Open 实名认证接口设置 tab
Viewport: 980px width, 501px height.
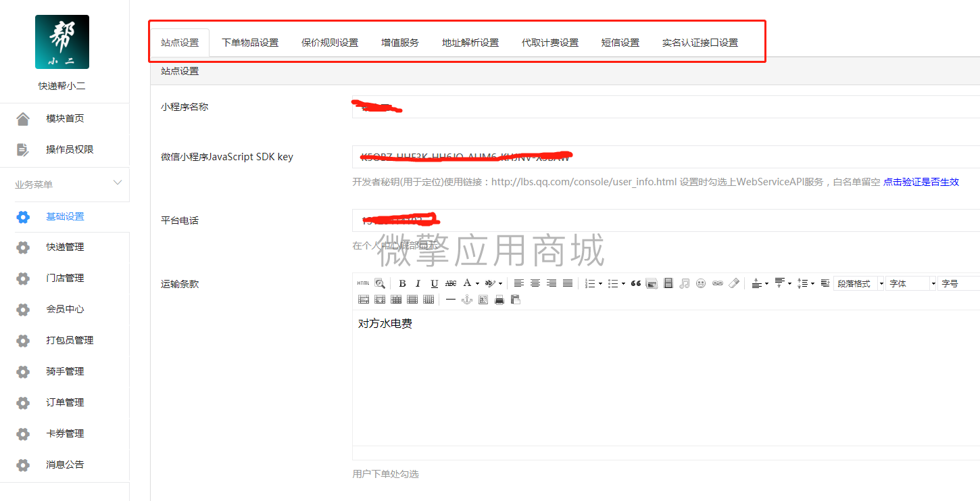(x=700, y=43)
